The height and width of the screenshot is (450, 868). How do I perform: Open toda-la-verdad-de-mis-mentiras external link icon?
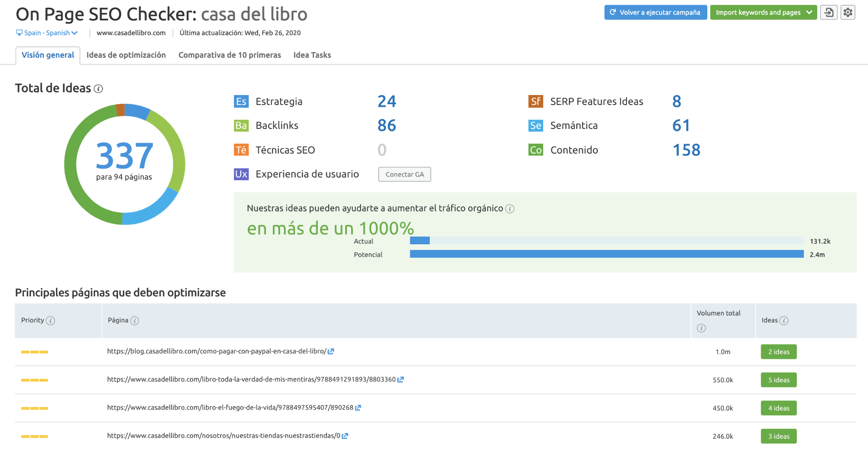click(400, 380)
